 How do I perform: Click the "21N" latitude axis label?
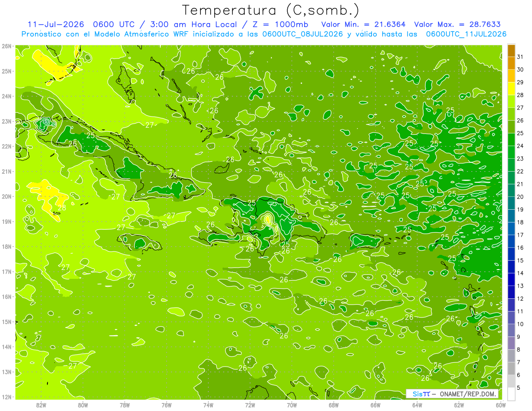(7, 171)
